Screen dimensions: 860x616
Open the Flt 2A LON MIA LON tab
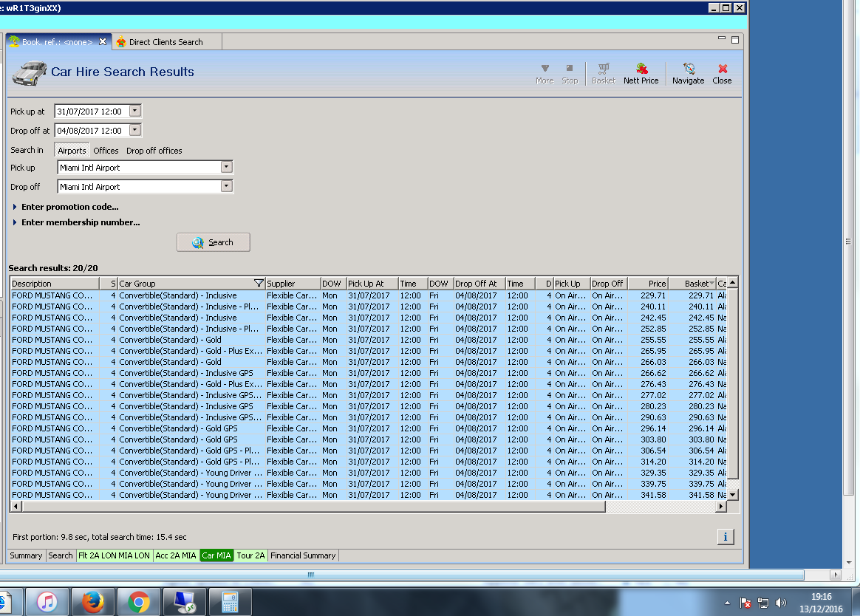114,555
